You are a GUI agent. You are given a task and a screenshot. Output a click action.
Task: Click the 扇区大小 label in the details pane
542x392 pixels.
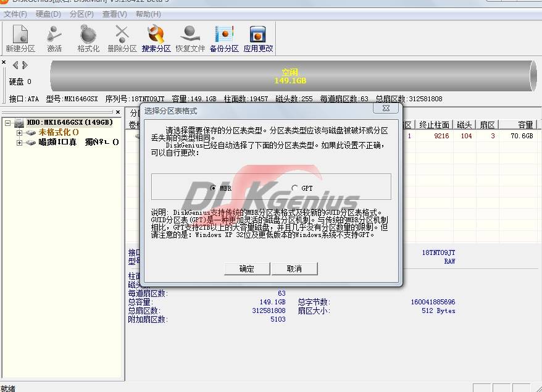pyautogui.click(x=314, y=311)
